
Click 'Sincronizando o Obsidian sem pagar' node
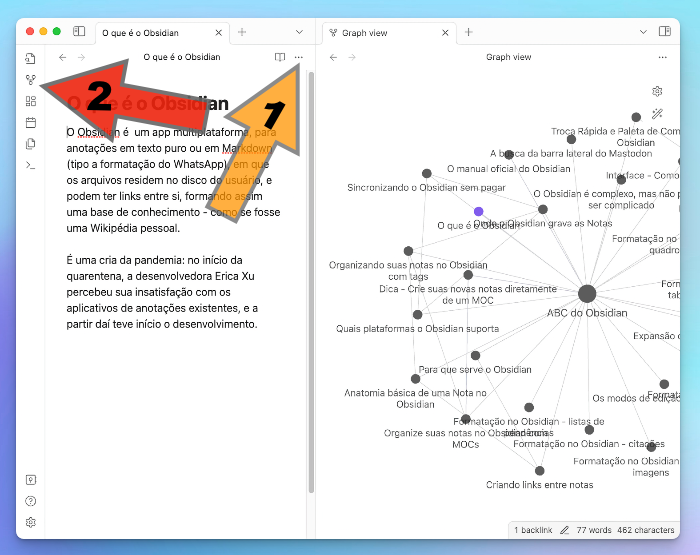[427, 173]
